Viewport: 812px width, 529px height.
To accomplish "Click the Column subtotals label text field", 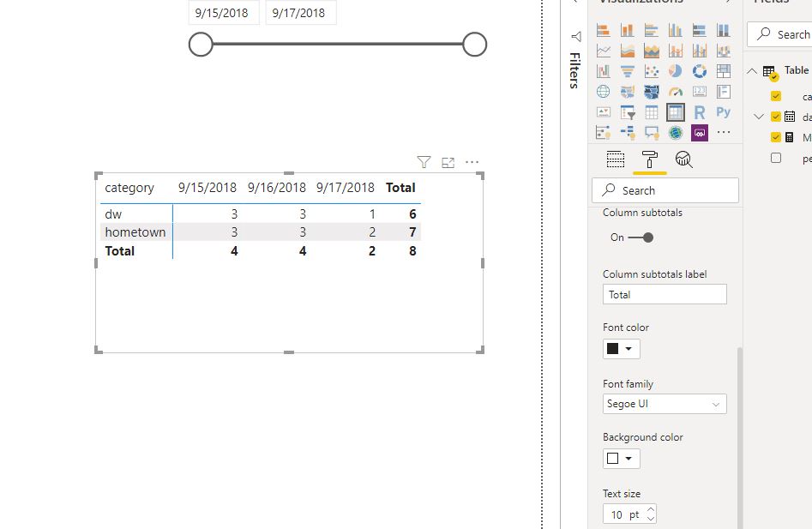I will 665,294.
